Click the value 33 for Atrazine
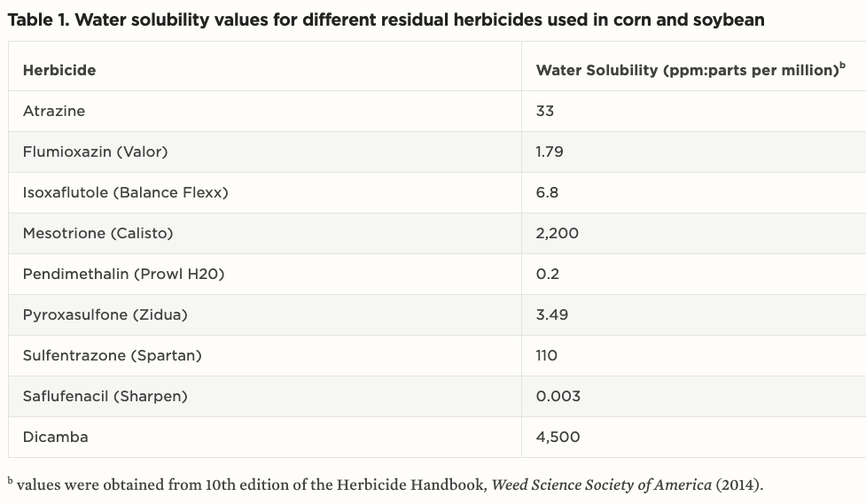Screen dimensions: 866x504 point(545,111)
